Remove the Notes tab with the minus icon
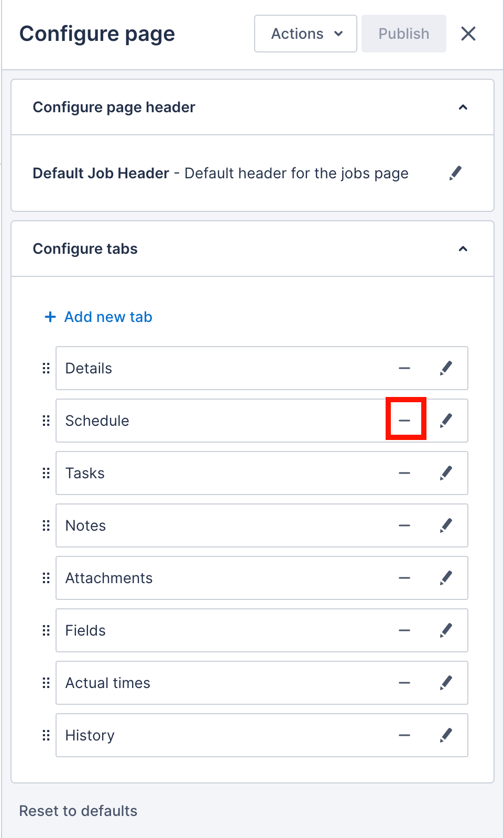The height and width of the screenshot is (838, 504). tap(404, 525)
